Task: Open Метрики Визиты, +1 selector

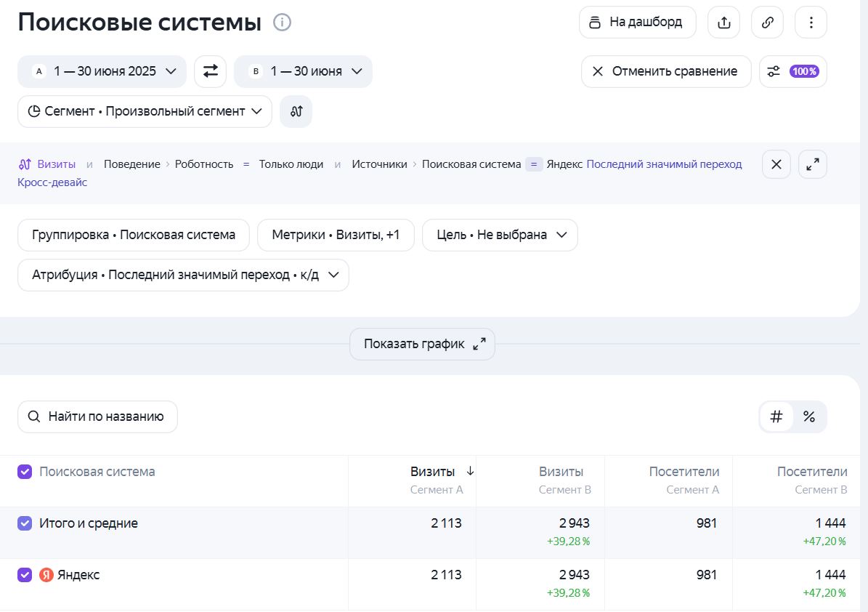Action: [336, 235]
